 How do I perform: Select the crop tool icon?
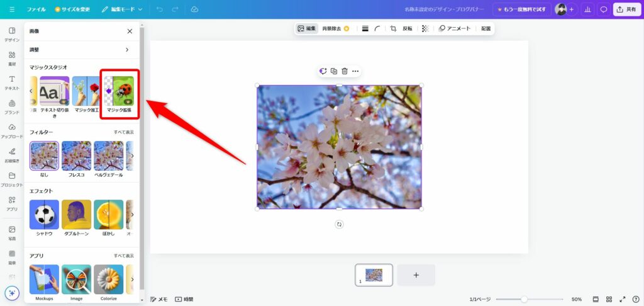[393, 28]
